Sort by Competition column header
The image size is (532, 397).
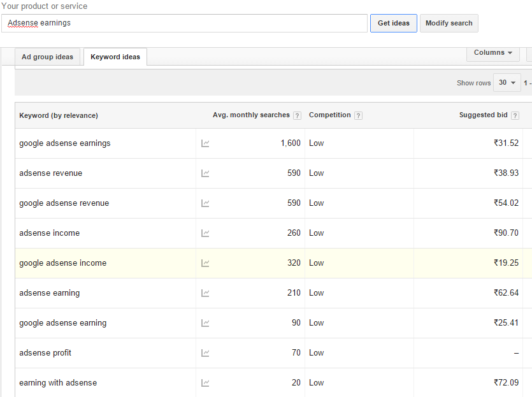point(330,115)
